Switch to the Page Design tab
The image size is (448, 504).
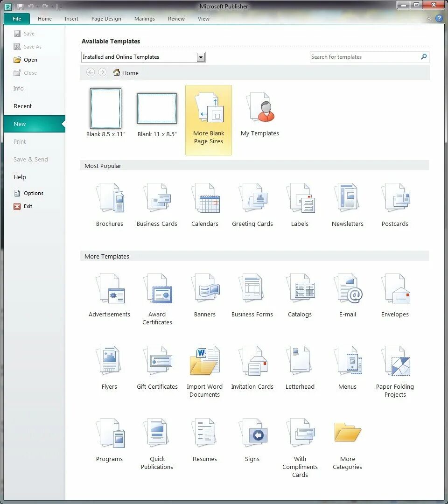[x=106, y=19]
